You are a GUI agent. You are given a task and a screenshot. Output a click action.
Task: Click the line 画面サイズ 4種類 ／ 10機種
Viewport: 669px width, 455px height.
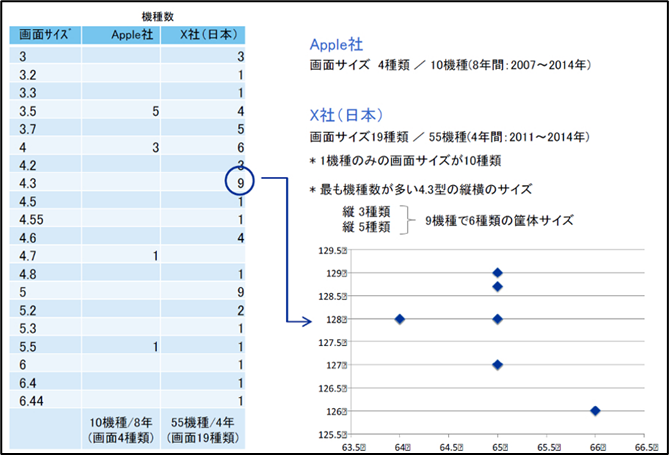click(450, 65)
